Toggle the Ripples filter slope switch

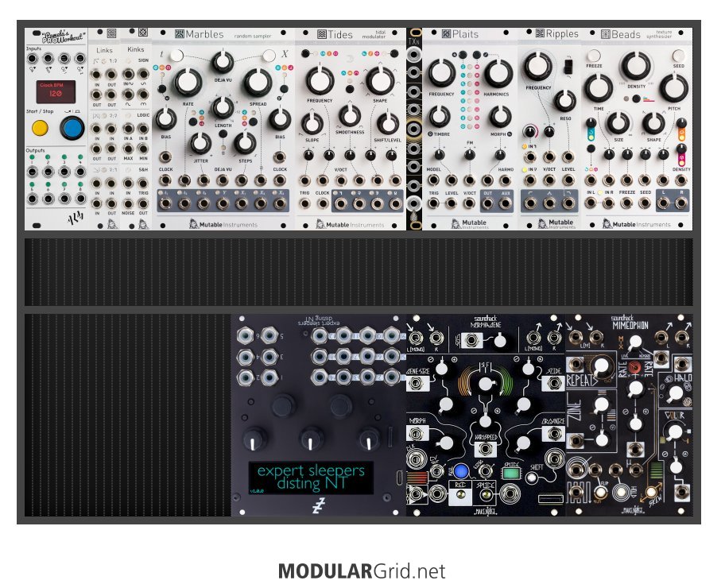click(568, 66)
